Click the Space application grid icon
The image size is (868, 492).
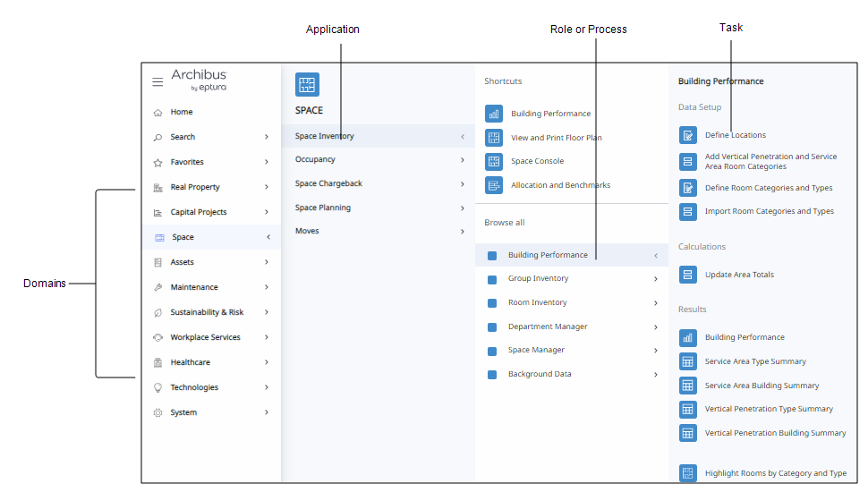307,85
